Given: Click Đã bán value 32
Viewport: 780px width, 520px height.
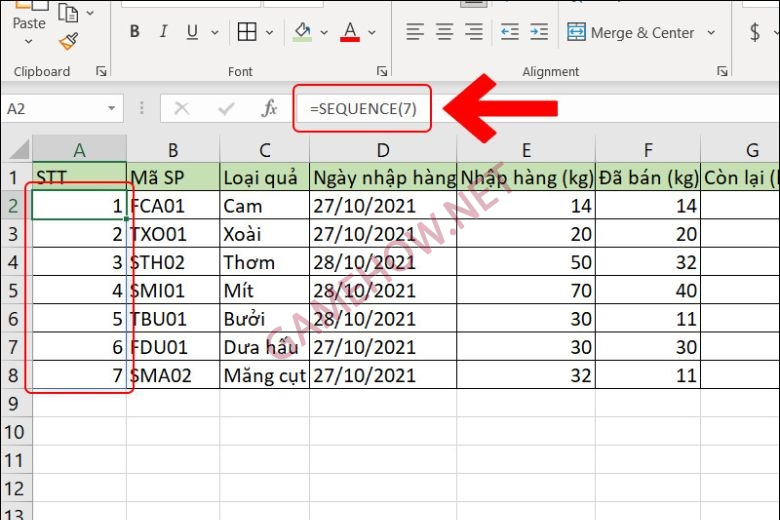Looking at the screenshot, I should [x=648, y=262].
